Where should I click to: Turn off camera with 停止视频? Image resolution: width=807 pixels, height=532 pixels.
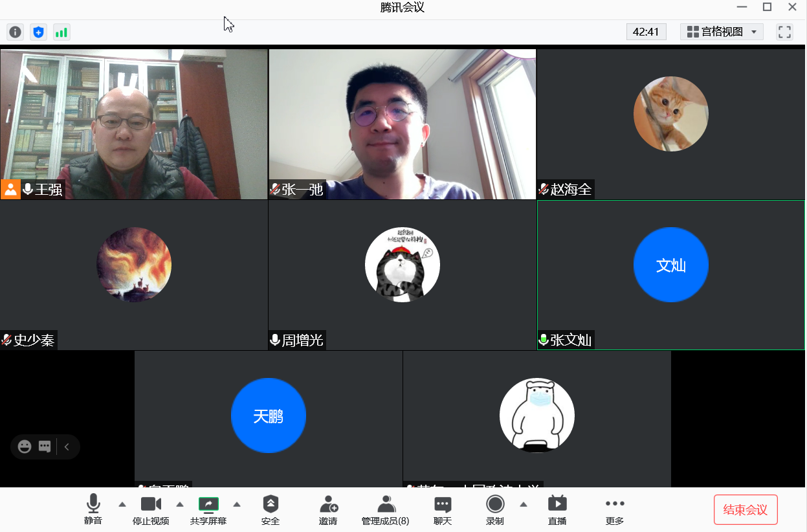click(151, 510)
